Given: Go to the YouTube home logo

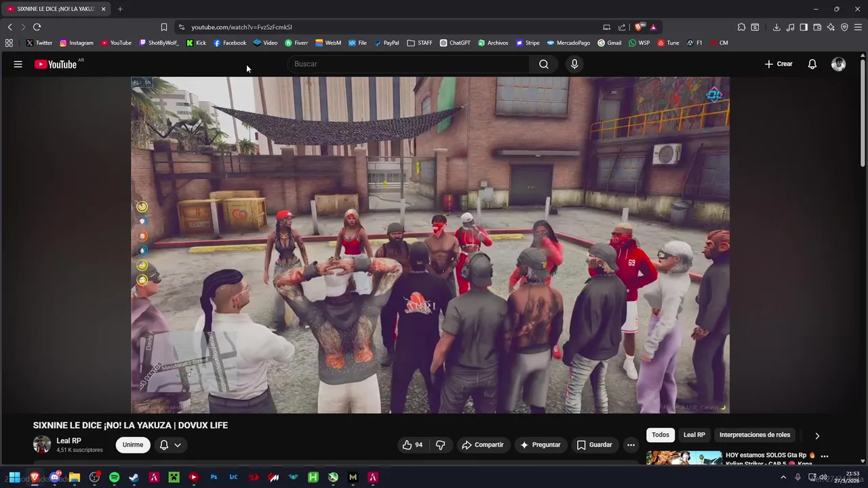Looking at the screenshot, I should click(56, 64).
